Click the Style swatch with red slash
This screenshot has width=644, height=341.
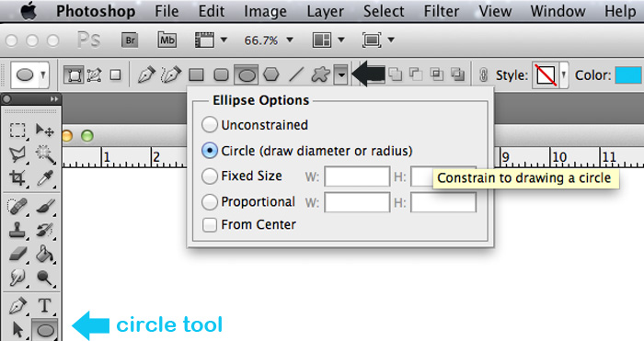pos(546,75)
